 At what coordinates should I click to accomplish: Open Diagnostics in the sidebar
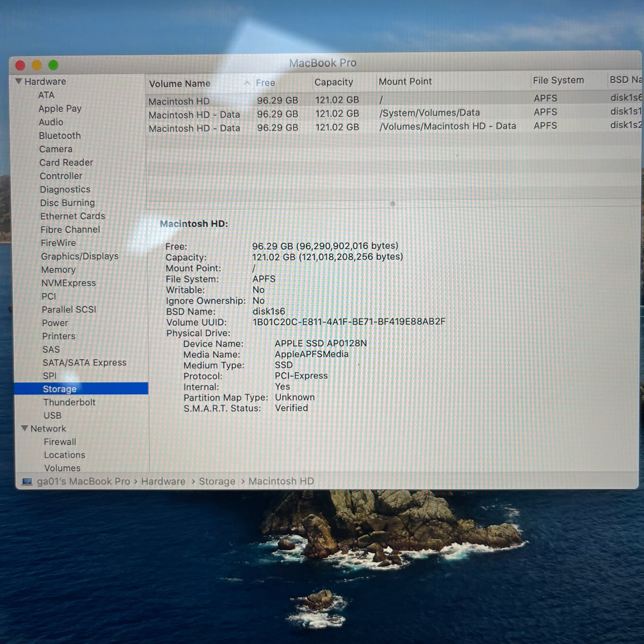pos(65,189)
